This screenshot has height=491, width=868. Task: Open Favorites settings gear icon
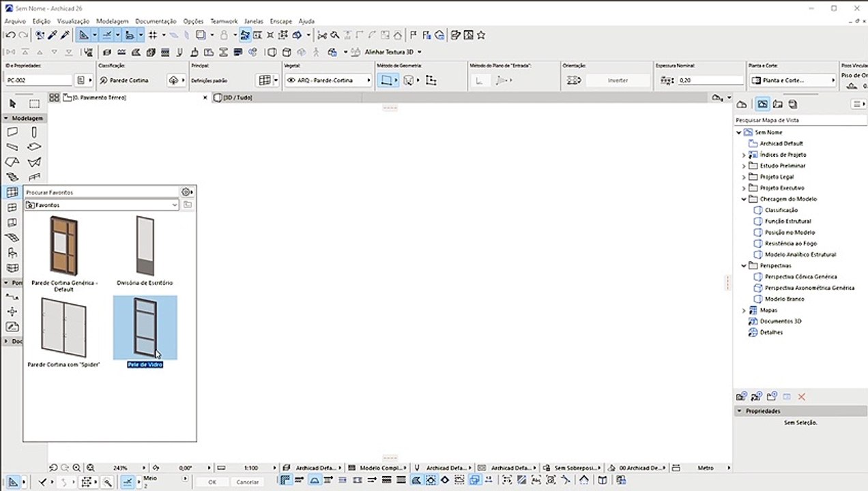coord(186,192)
